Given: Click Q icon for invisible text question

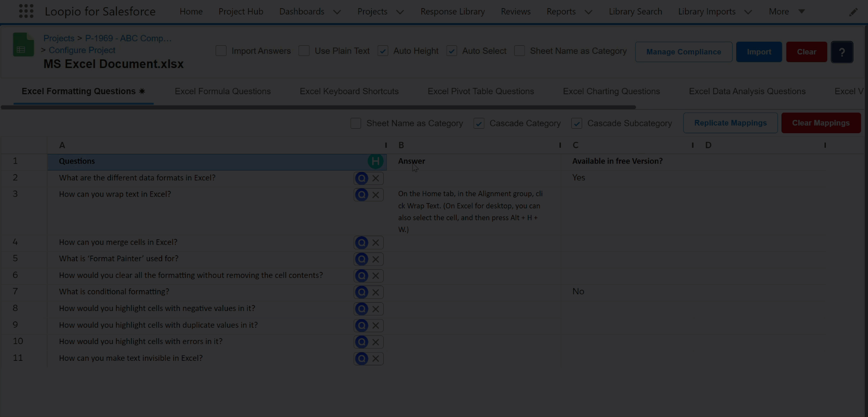Looking at the screenshot, I should 361,359.
